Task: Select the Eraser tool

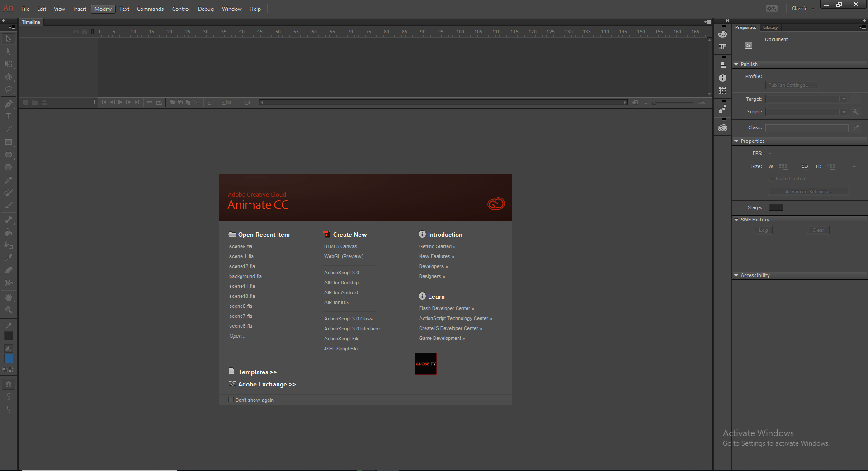Action: (x=9, y=270)
